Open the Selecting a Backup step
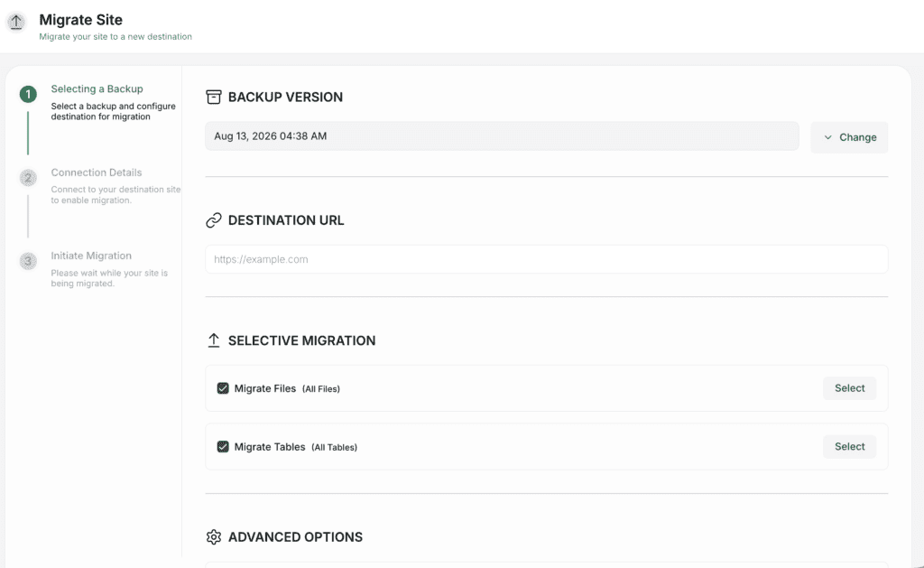 coord(97,89)
